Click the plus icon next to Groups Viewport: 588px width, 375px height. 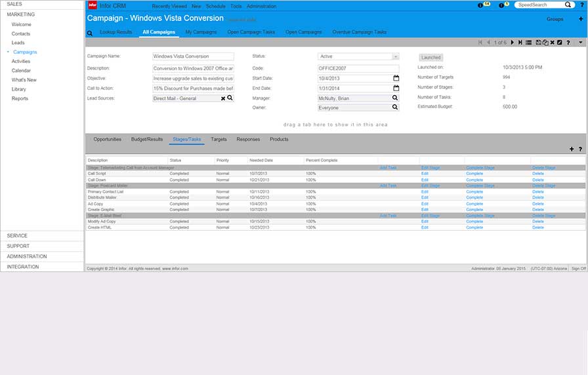coord(581,19)
